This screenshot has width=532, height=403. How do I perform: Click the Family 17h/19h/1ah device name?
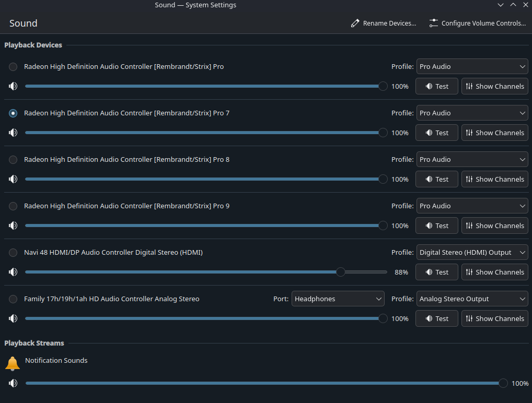click(112, 299)
